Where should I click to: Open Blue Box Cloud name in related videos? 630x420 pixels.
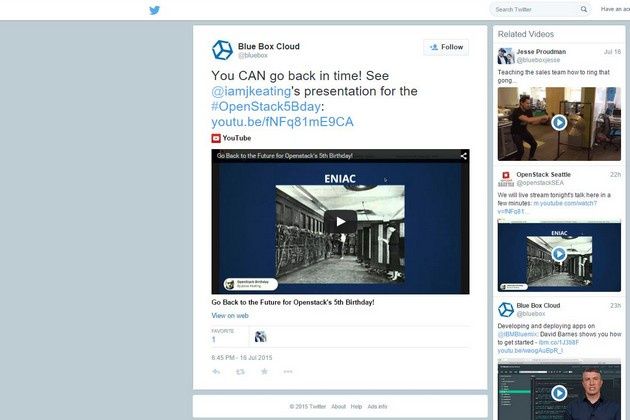538,306
